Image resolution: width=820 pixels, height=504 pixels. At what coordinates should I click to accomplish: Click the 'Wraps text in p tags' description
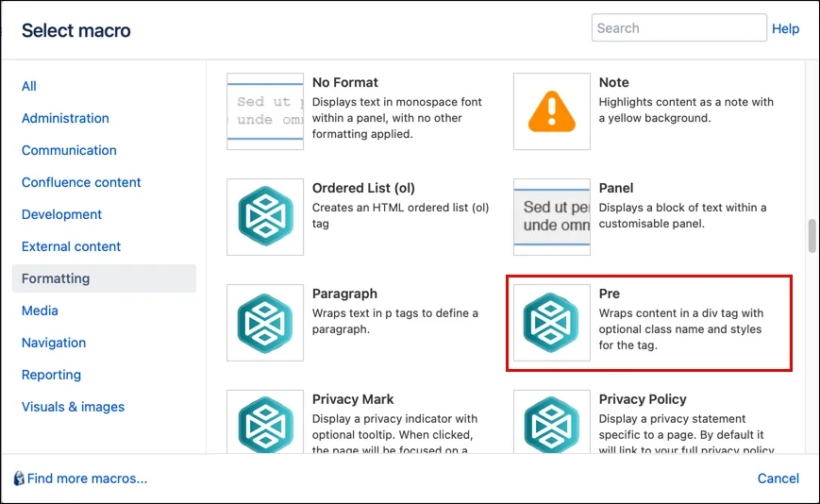395,321
